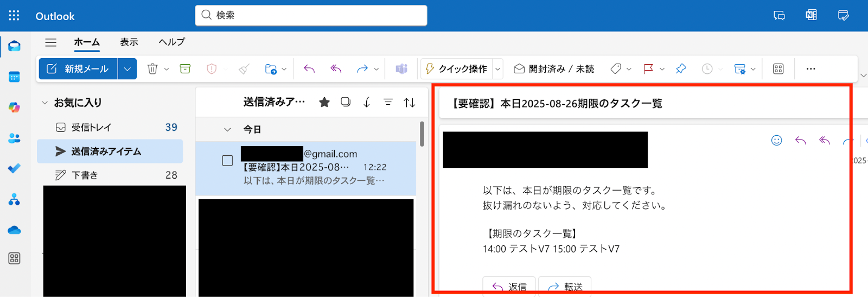Screen dimensions: 868x297
Task: Expand the ribbon with the chevron
Action: [x=863, y=75]
